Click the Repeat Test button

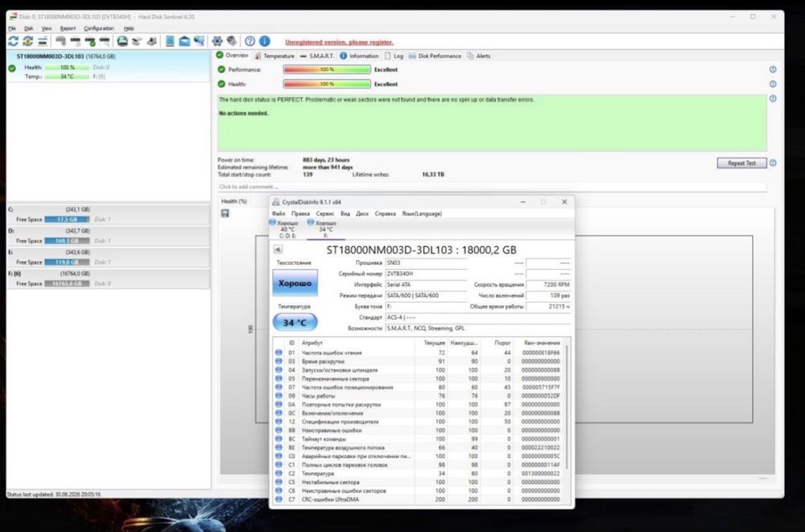tap(741, 163)
